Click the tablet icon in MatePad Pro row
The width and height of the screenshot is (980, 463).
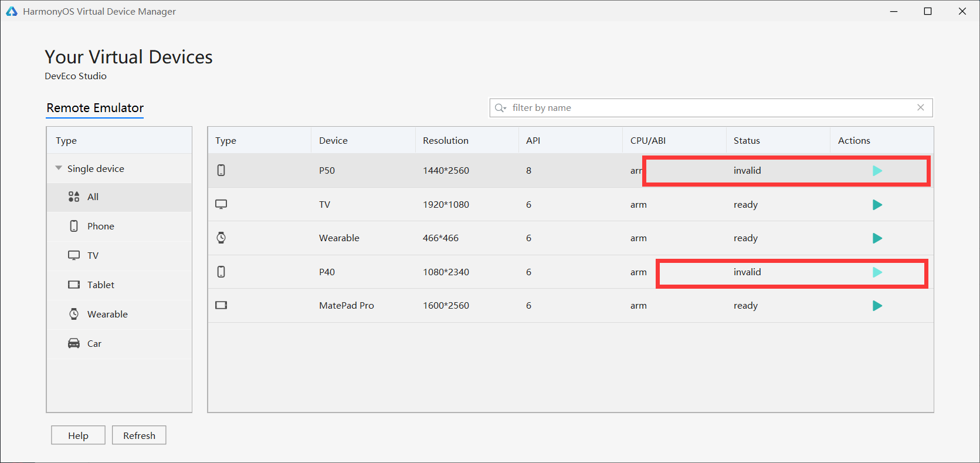(x=221, y=305)
